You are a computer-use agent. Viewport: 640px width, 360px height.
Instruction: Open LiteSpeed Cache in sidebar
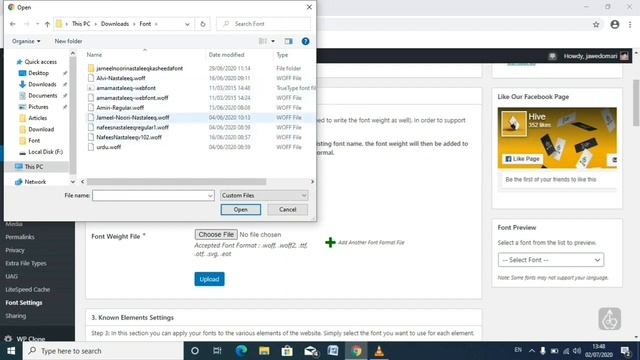[27, 289]
